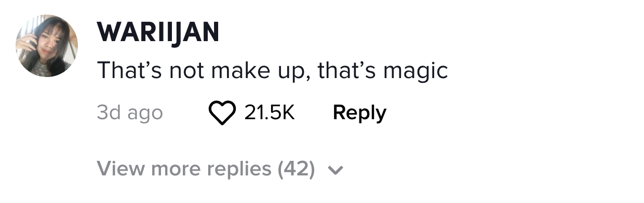The height and width of the screenshot is (203, 644).
Task: Select the 21.5K like count
Action: click(x=270, y=112)
